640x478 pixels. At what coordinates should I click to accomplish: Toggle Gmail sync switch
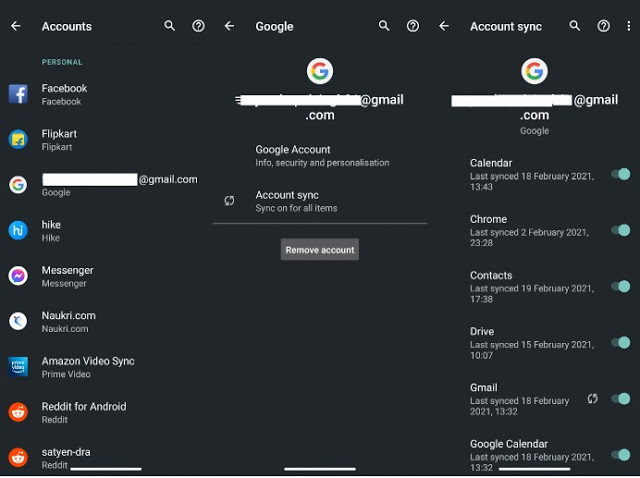point(621,398)
